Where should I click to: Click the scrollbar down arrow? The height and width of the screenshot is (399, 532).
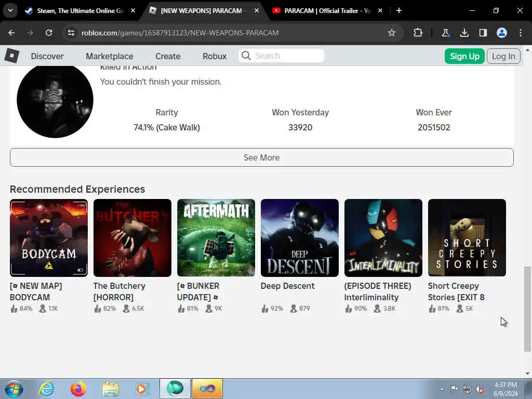527,374
